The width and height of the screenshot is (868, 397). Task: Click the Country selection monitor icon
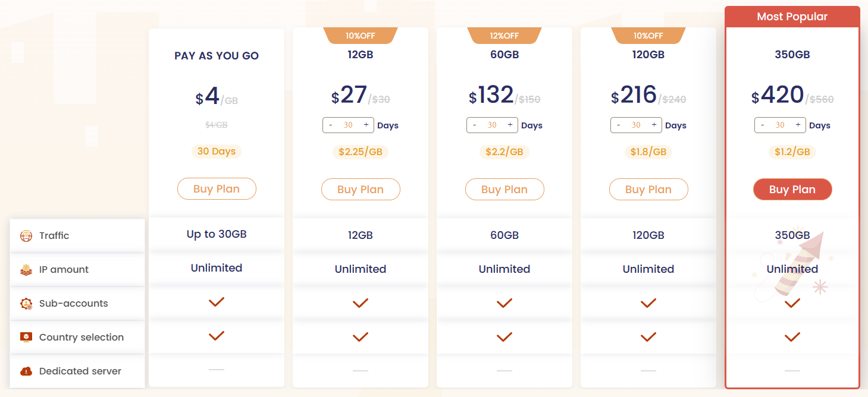[26, 337]
